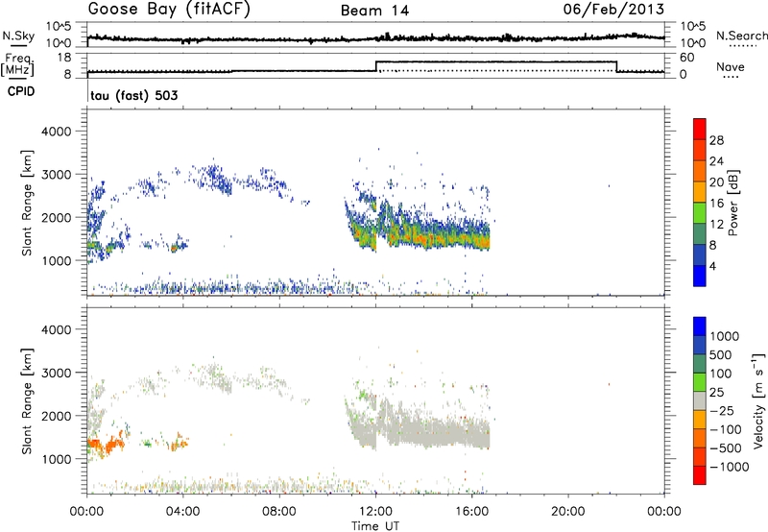Click the power panel's "Slant Range [km]" label

pos(27,203)
